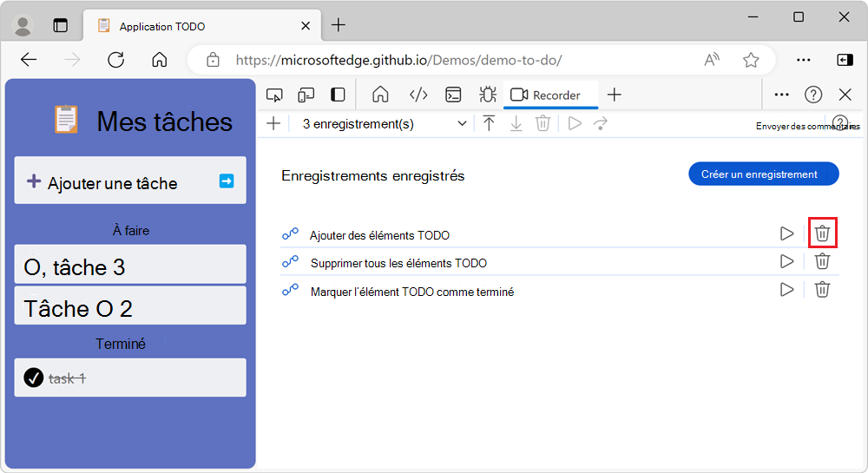
Task: Toggle DevTools activity bar dock icon
Action: (x=338, y=95)
